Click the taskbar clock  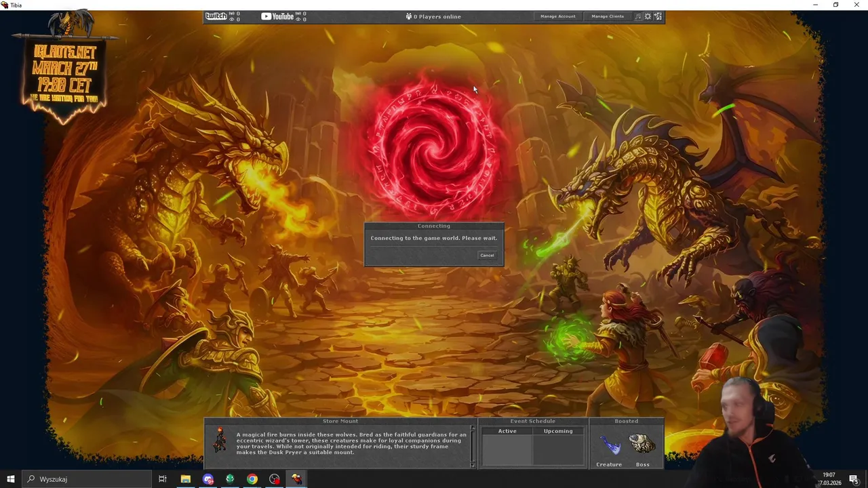point(829,479)
